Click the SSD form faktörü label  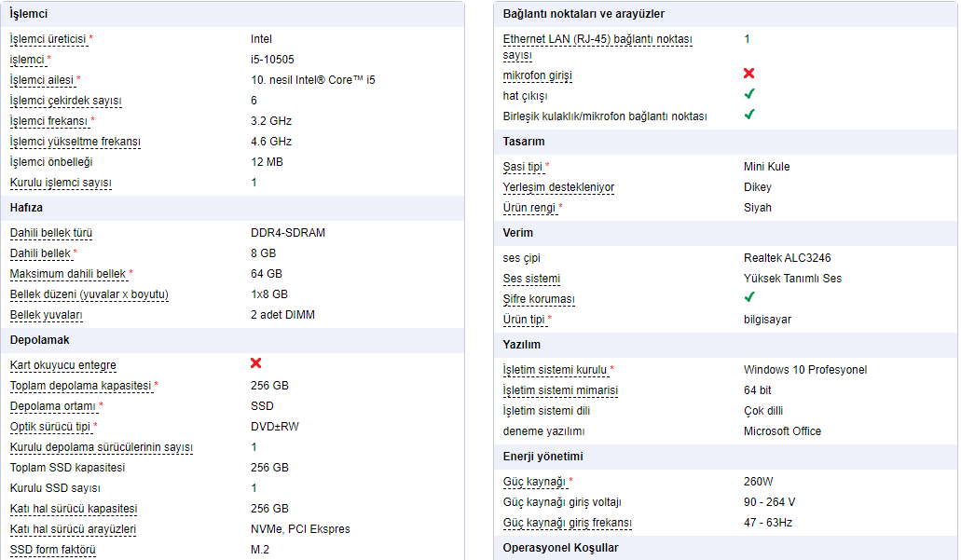[53, 550]
